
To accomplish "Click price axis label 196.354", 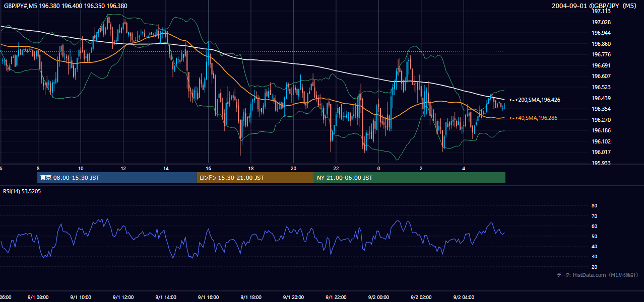I will (x=601, y=109).
